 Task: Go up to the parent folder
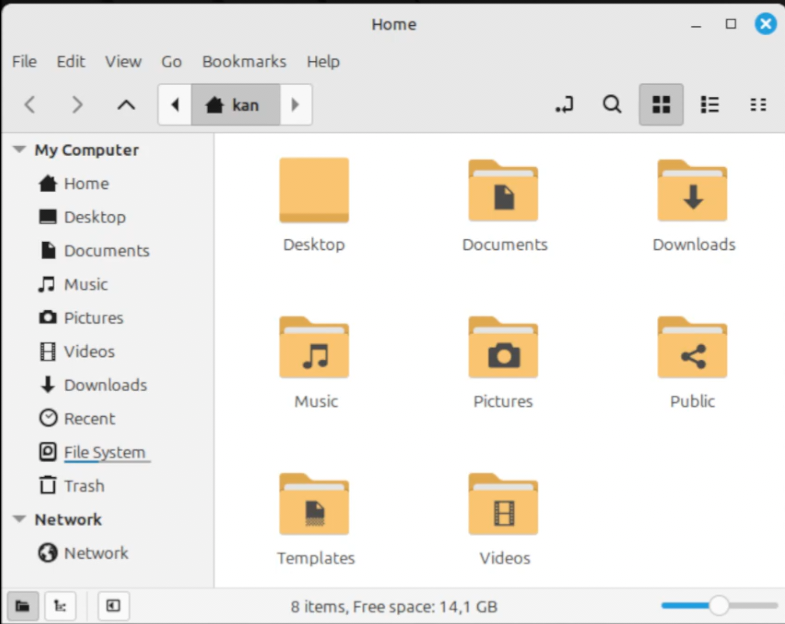click(126, 105)
